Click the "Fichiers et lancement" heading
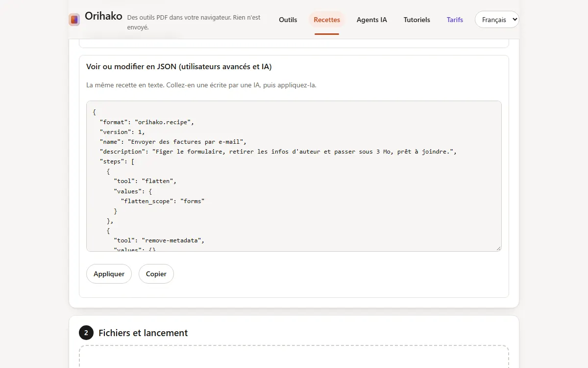 [x=143, y=333]
